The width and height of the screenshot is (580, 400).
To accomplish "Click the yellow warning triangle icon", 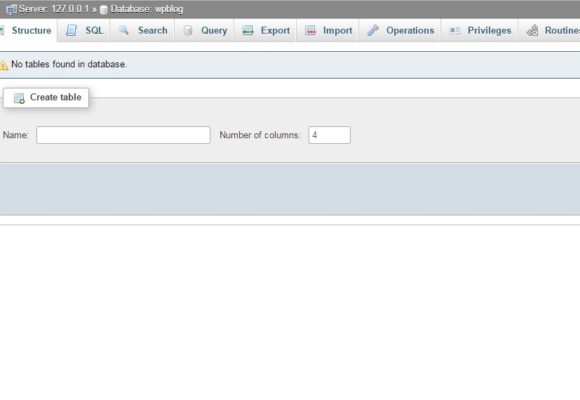I will click(4, 65).
